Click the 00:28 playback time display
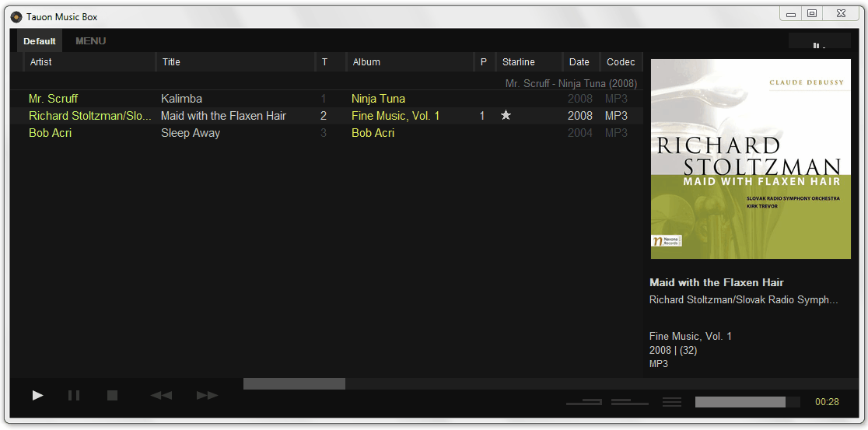Viewport: 868px width, 430px height. (x=827, y=402)
